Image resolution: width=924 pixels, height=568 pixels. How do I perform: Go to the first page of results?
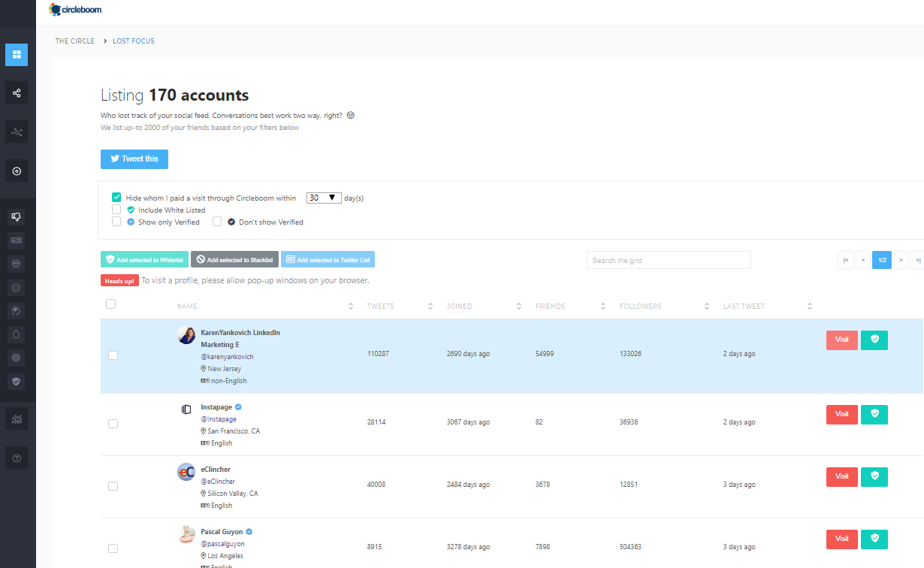[846, 260]
